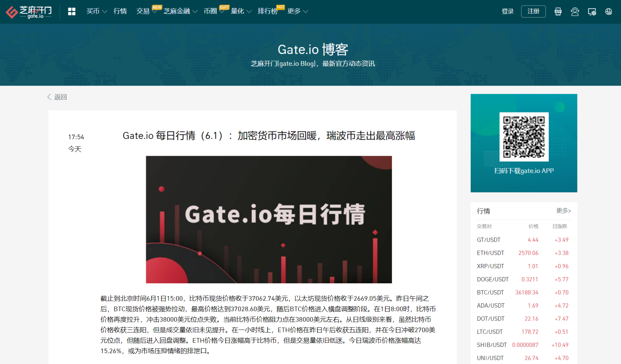Select DOGE/USDT trading pair row

524,279
